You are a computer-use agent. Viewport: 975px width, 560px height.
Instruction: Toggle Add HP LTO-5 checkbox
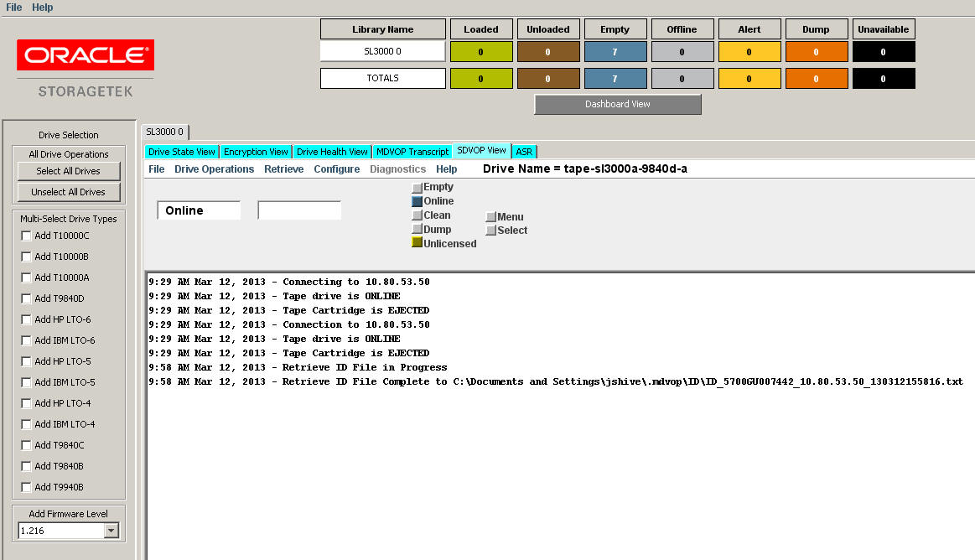click(x=26, y=361)
